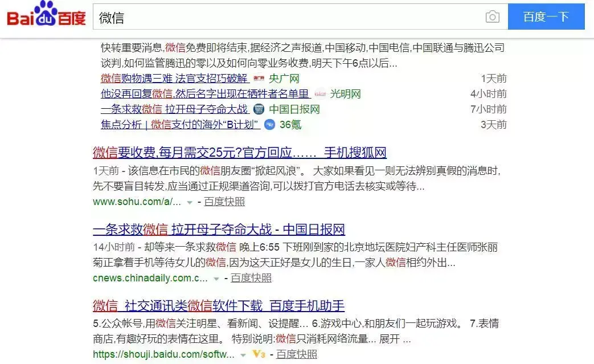Open news item 一条求救微信 拉开母子夺命大战 dated 7小时前
594x364 pixels.
175,109
